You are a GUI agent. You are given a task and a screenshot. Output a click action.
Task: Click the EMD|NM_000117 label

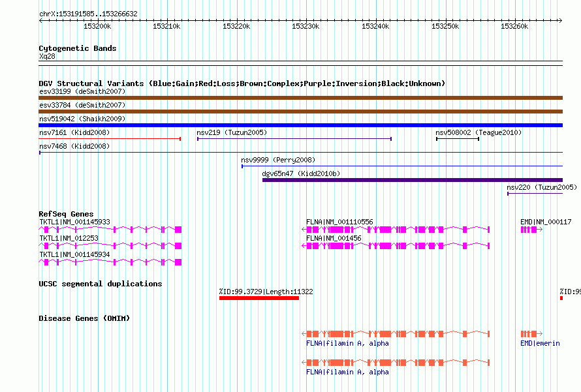tap(546, 222)
